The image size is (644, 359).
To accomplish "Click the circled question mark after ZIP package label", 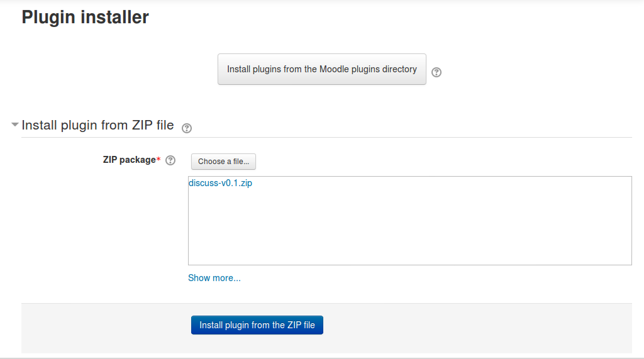I will pyautogui.click(x=170, y=160).
